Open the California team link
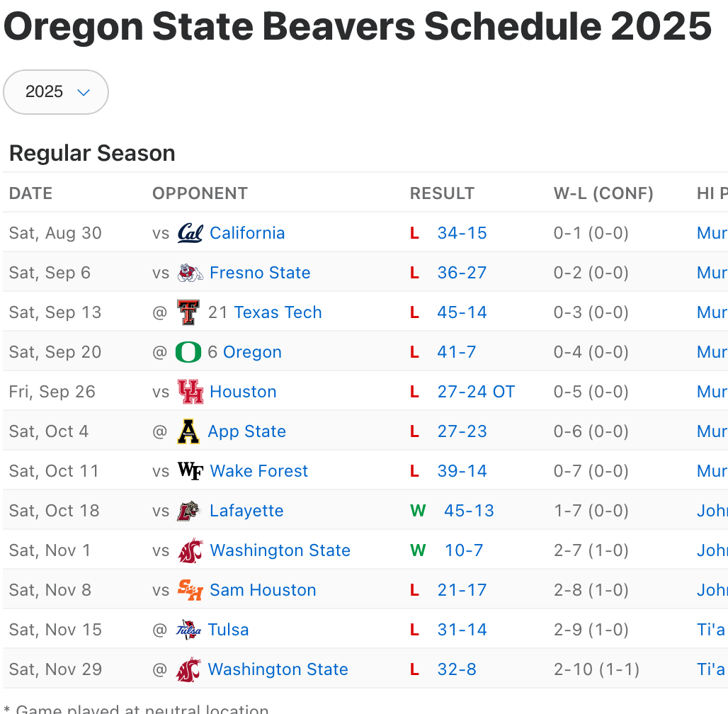 coord(247,233)
